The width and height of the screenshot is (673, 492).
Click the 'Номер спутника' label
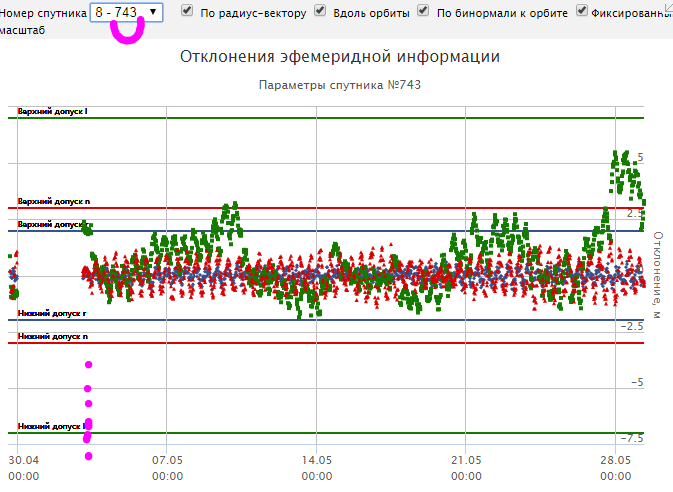coord(43,12)
